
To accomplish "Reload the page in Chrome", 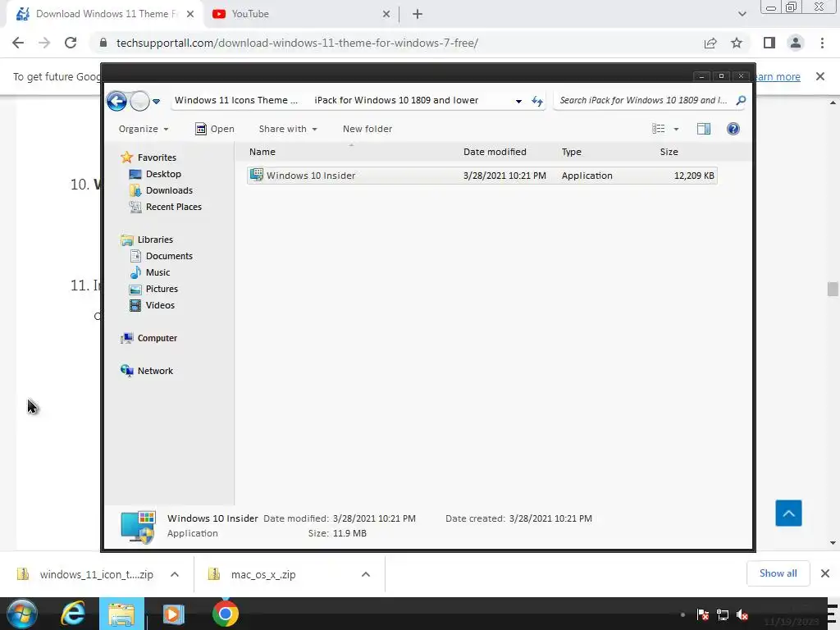I will click(71, 43).
